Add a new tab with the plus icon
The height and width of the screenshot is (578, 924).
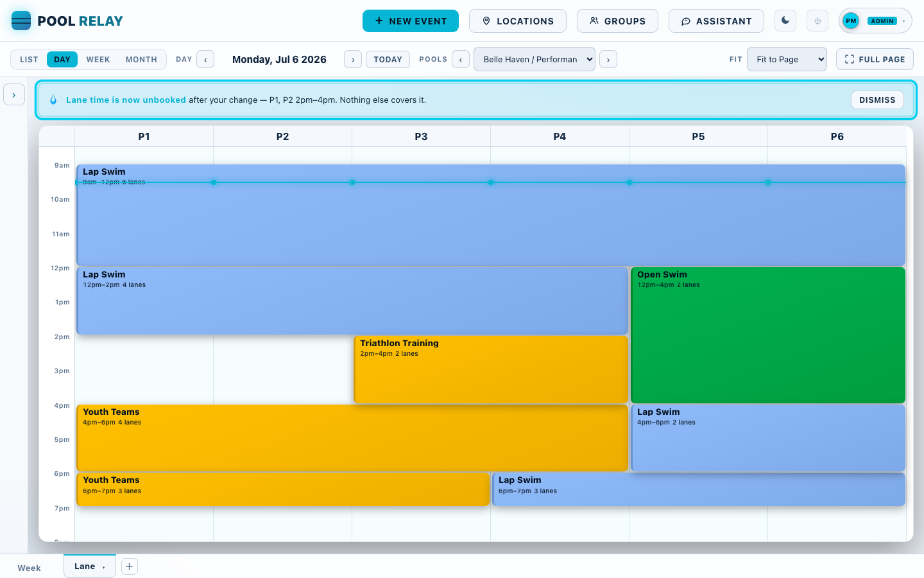pyautogui.click(x=129, y=566)
